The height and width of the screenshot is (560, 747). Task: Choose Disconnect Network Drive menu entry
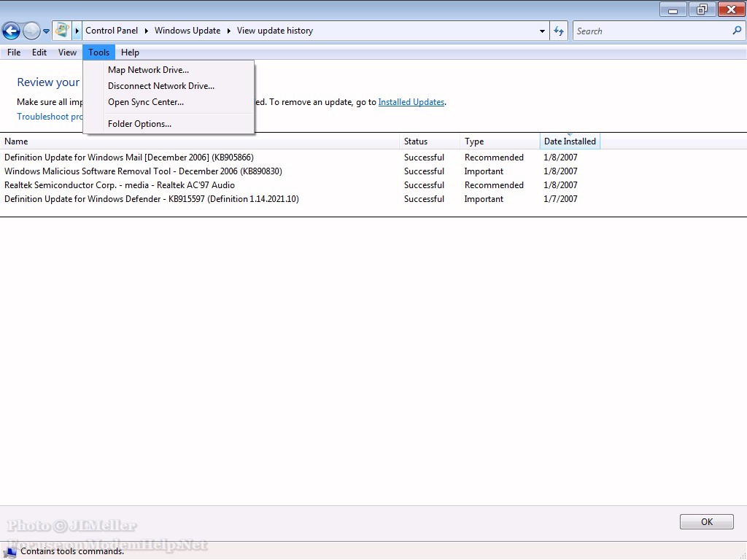click(160, 86)
